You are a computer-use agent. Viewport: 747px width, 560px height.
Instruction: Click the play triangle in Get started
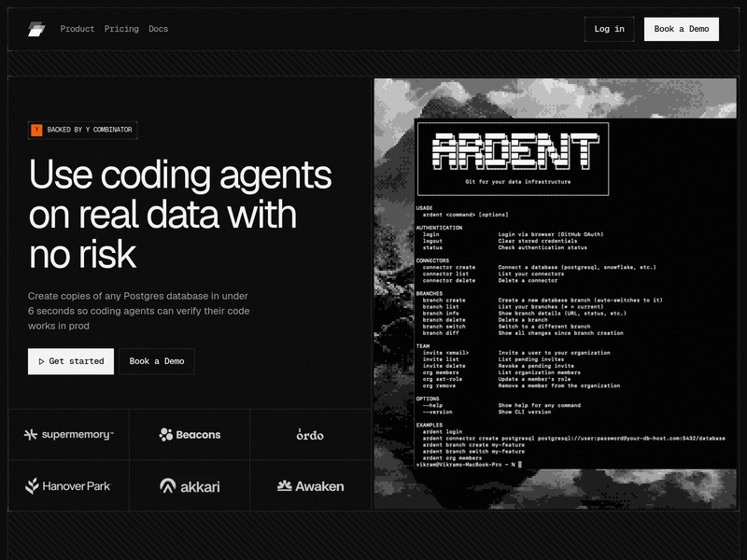point(41,361)
